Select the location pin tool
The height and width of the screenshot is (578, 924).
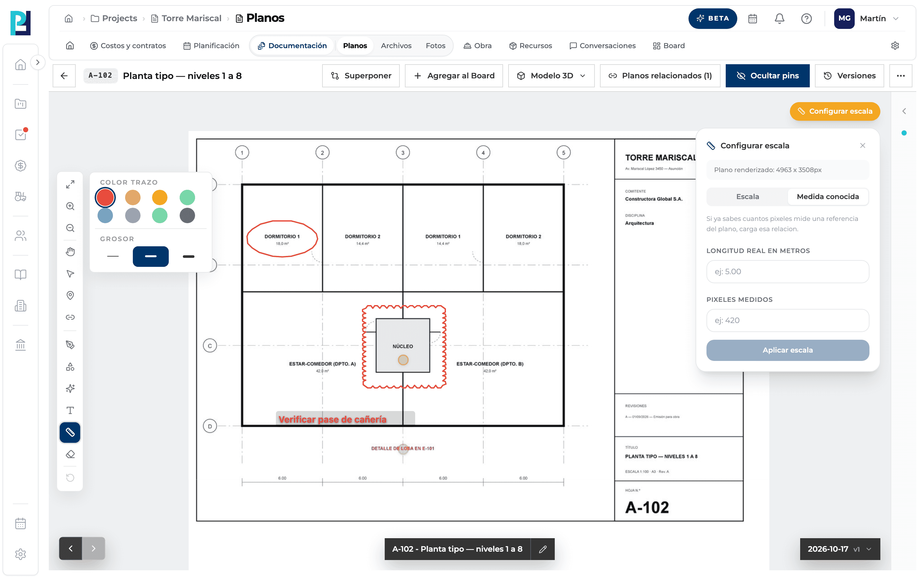point(70,295)
